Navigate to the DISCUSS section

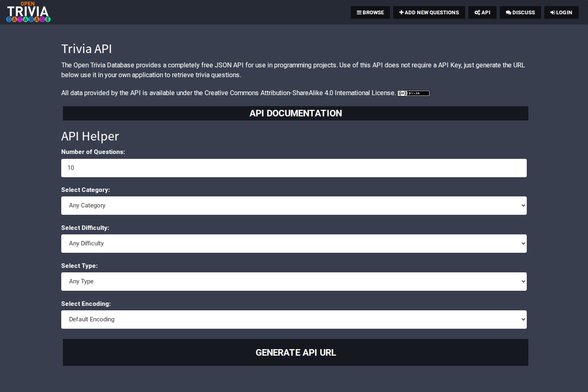point(520,12)
